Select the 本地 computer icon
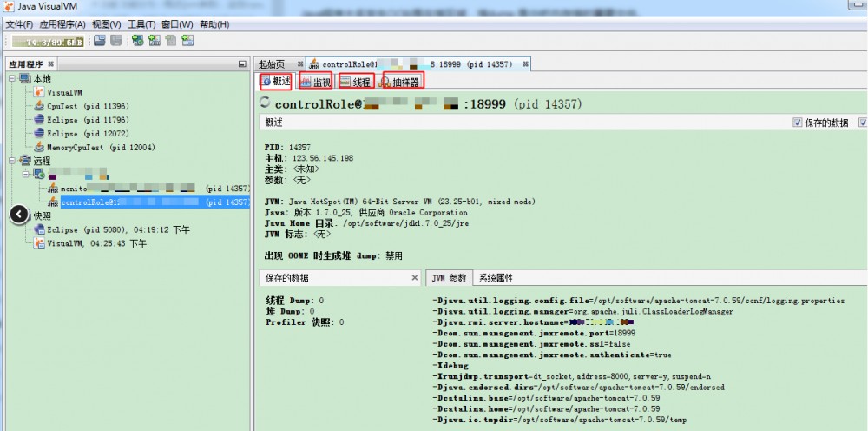 [x=25, y=79]
